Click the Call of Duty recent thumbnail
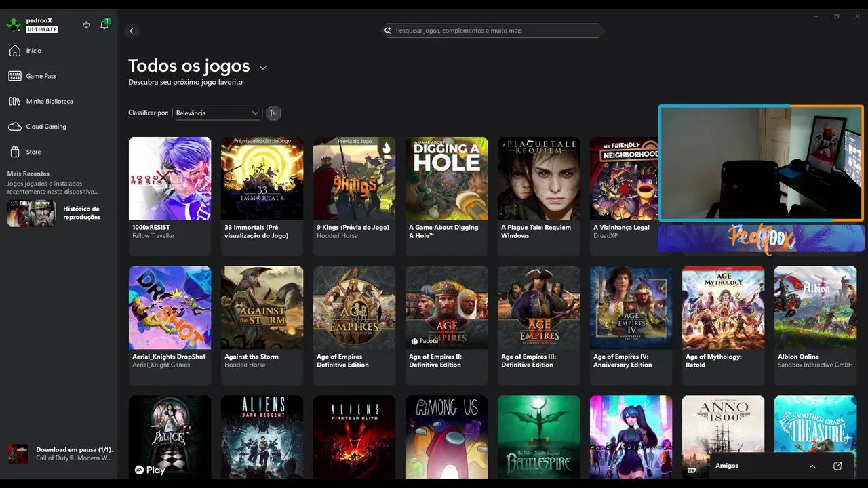This screenshot has height=488, width=868. pyautogui.click(x=31, y=213)
